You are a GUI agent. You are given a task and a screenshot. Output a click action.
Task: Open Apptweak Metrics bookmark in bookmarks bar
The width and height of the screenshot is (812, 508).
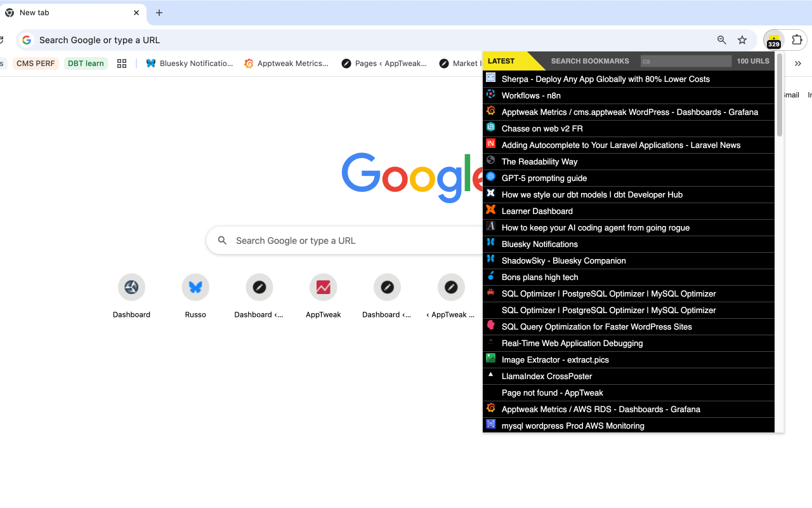click(287, 63)
